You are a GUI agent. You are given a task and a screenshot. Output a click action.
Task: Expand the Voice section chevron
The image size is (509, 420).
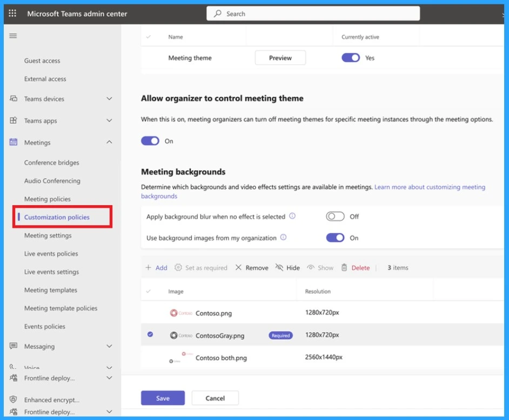tap(109, 367)
